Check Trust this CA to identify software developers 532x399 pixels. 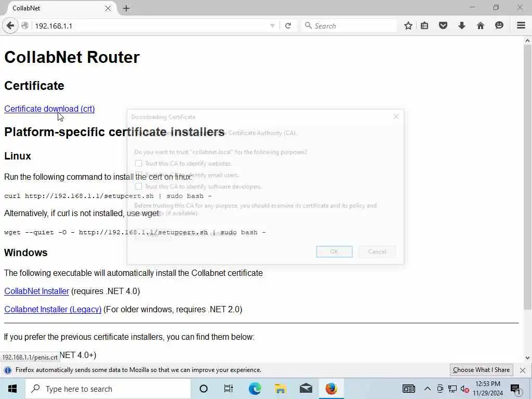(x=138, y=187)
